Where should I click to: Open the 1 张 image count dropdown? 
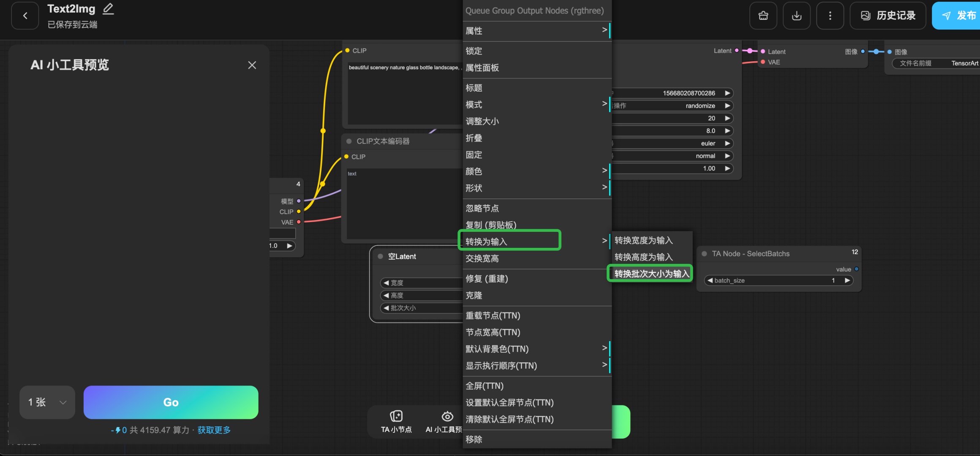(47, 402)
